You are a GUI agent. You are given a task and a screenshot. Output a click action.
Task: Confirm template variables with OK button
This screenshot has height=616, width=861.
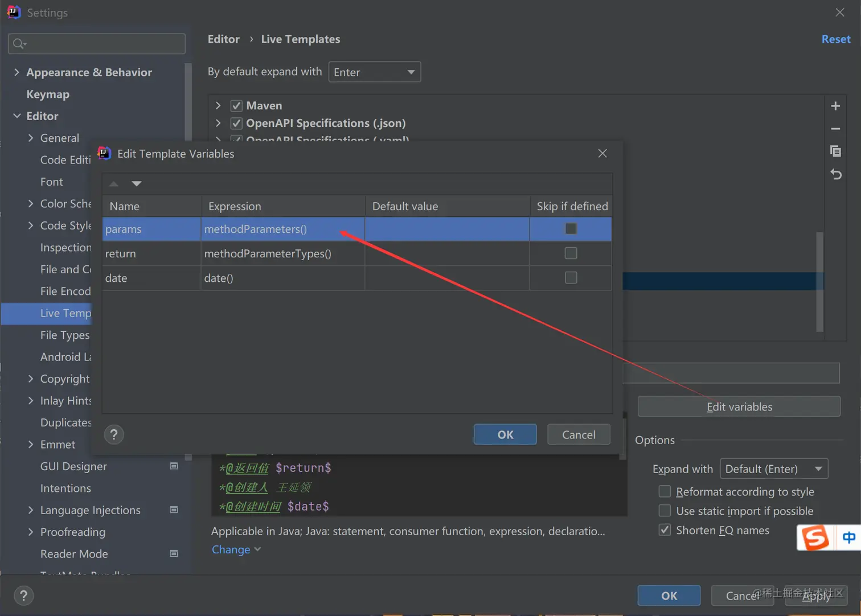[505, 435]
